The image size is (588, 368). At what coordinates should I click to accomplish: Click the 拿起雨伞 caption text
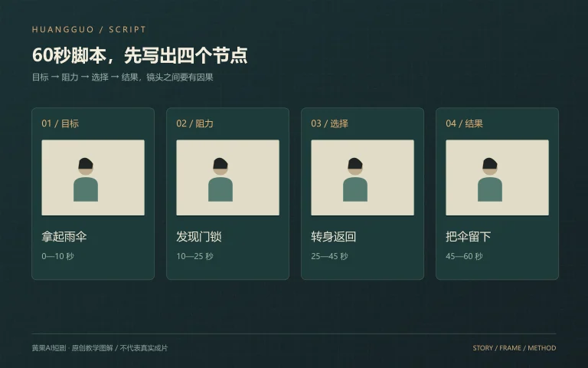(x=64, y=237)
